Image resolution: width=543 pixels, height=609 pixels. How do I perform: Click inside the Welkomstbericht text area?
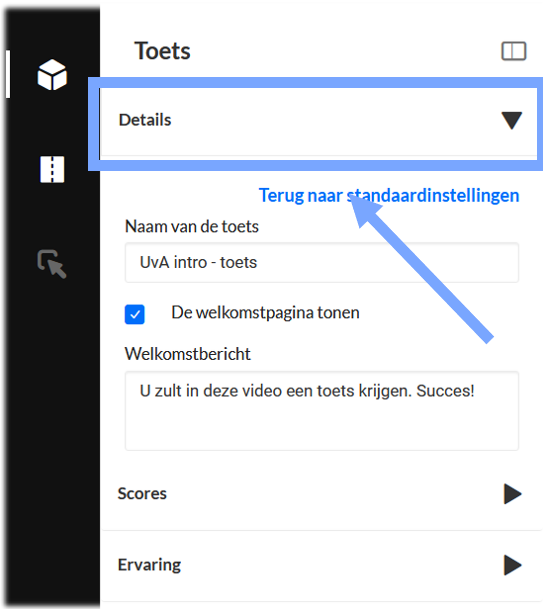322,411
